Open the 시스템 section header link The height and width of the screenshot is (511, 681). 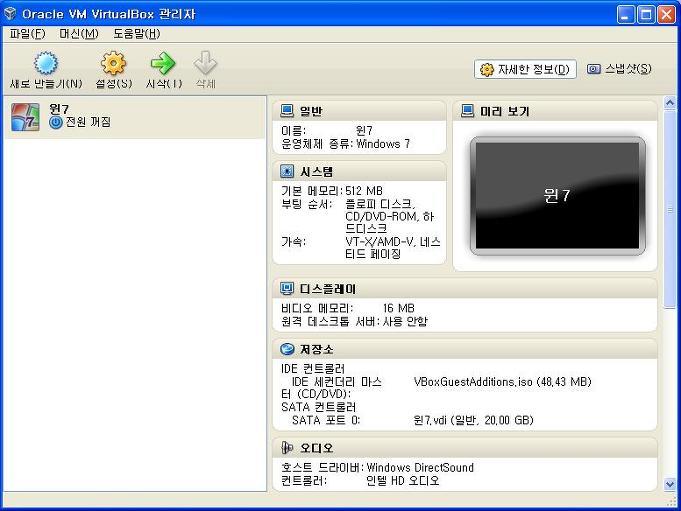coord(317,172)
